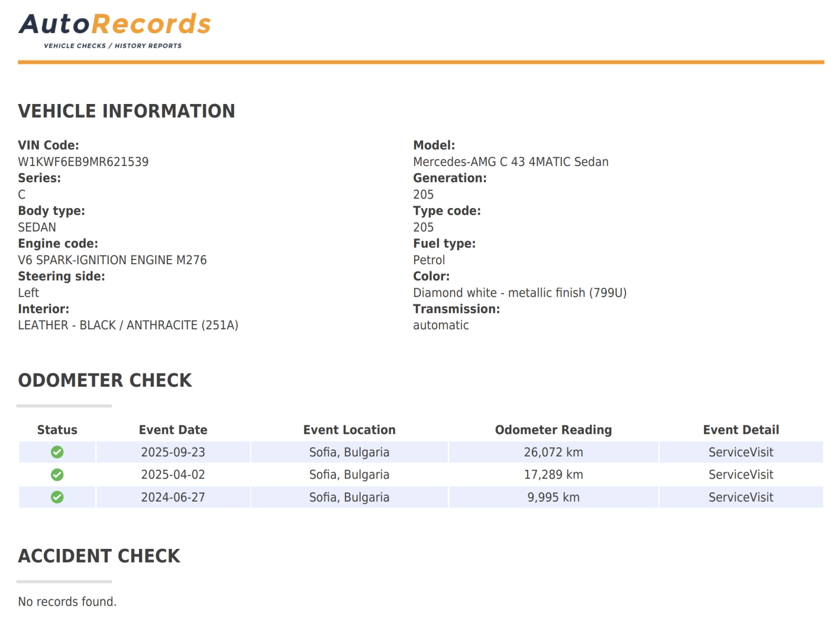Click the 26,072 km odometer reading
Image resolution: width=840 pixels, height=624 pixels.
(553, 452)
